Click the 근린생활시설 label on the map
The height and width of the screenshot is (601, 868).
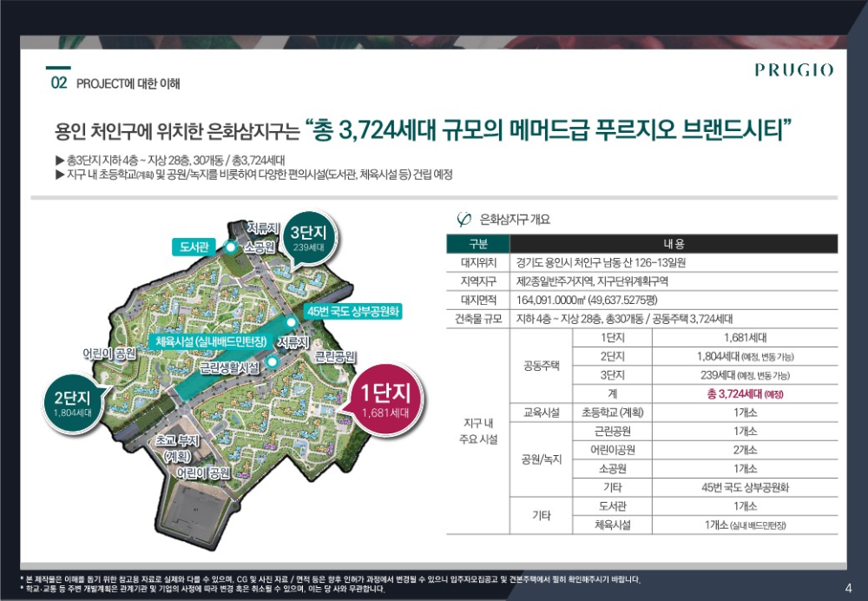point(229,367)
